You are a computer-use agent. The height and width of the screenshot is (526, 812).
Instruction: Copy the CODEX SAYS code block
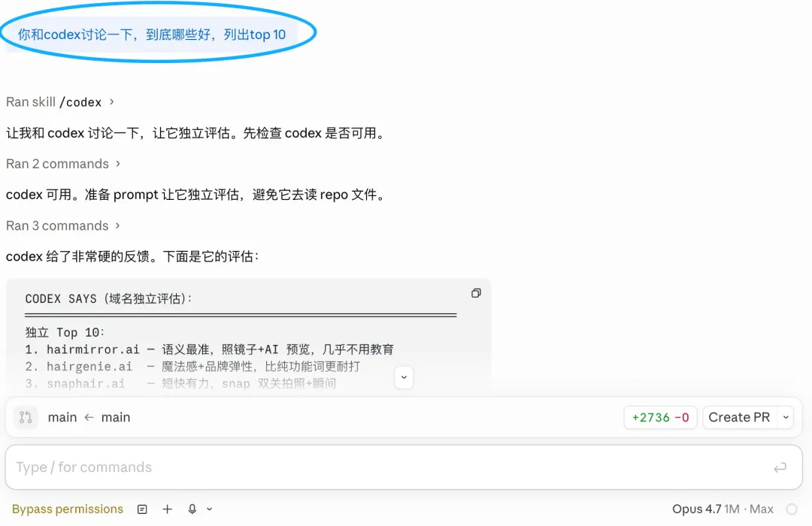tap(476, 293)
